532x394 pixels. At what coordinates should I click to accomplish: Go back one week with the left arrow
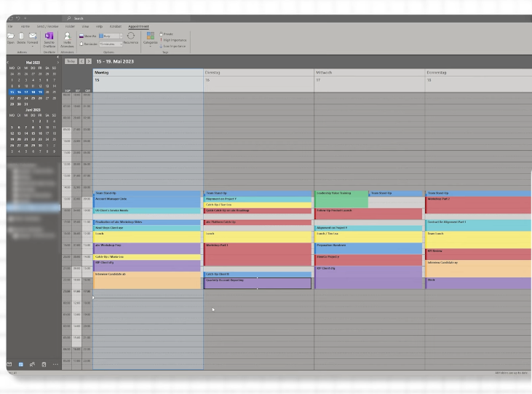coord(82,61)
